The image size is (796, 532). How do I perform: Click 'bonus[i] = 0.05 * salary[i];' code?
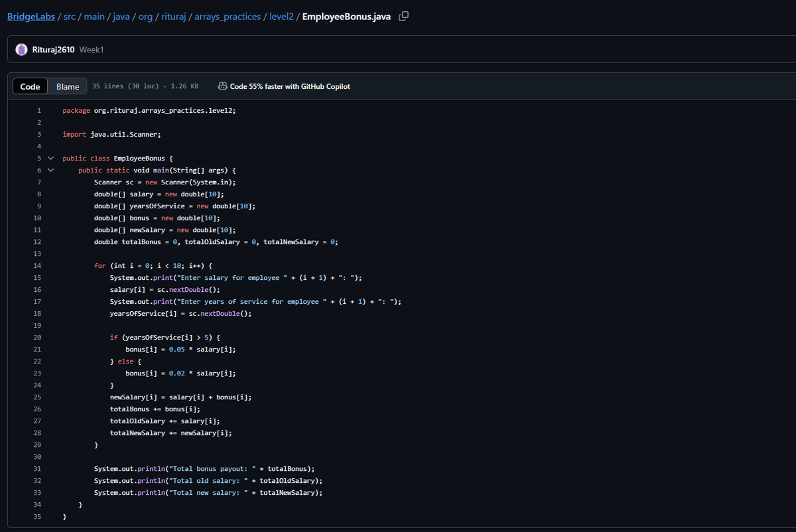(x=180, y=350)
